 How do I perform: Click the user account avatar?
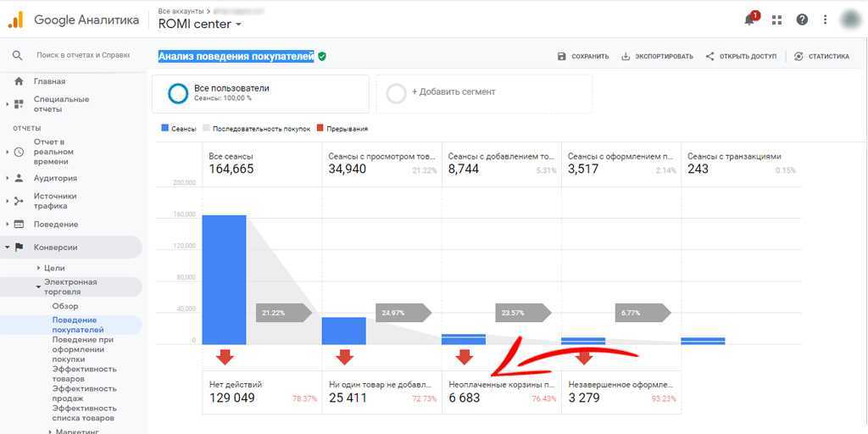[x=851, y=19]
